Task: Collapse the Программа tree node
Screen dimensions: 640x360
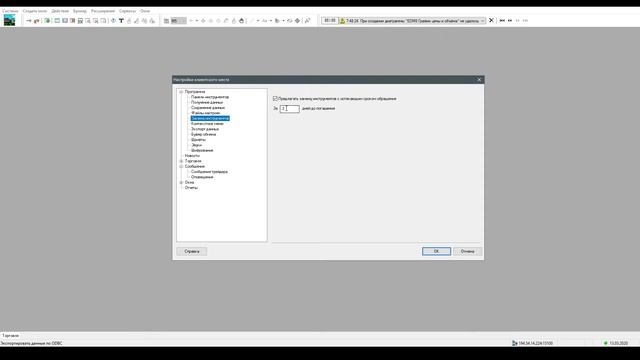Action: (181, 92)
